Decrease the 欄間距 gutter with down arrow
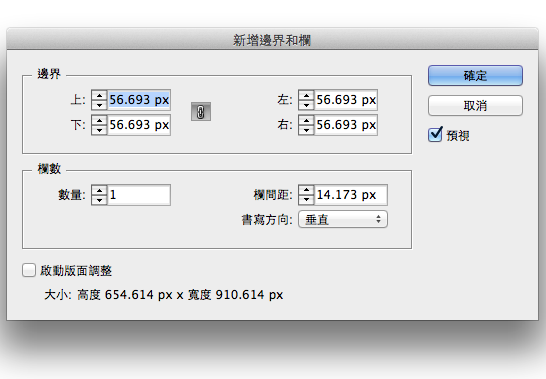The width and height of the screenshot is (546, 379). click(306, 200)
